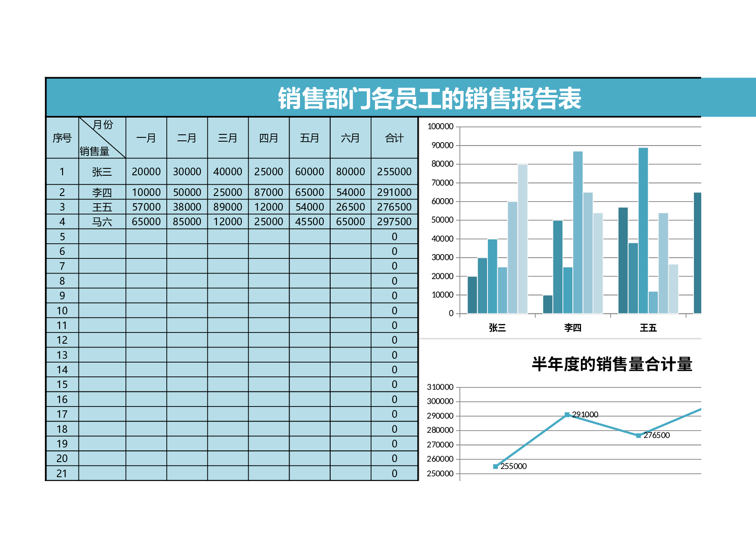Click the 250000 axis value on line chart
Screen dimensions: 756x534
pyautogui.click(x=440, y=474)
